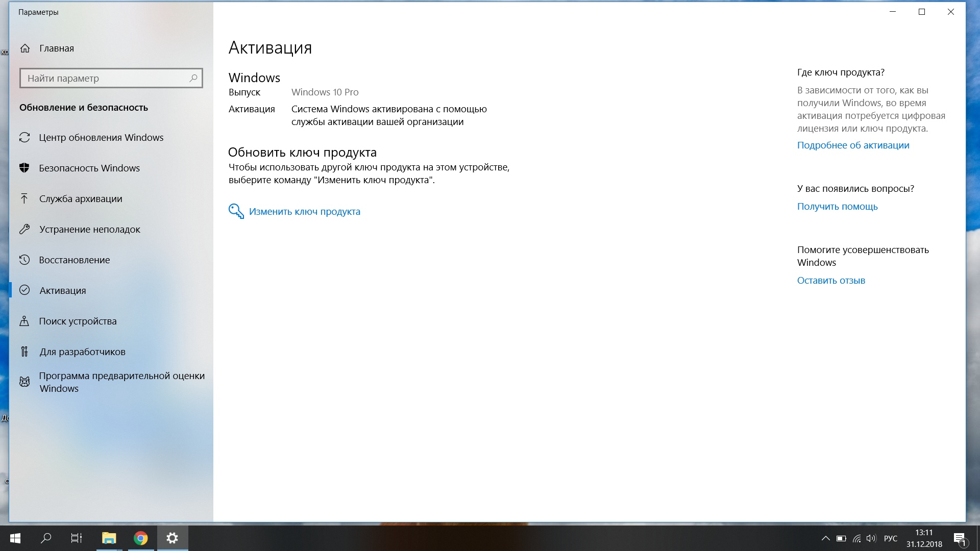Open the Action Center notifications icon

(960, 538)
